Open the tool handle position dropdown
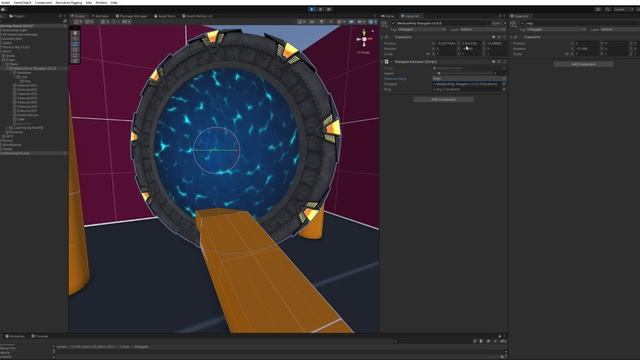The width and height of the screenshot is (640, 360). (78, 22)
